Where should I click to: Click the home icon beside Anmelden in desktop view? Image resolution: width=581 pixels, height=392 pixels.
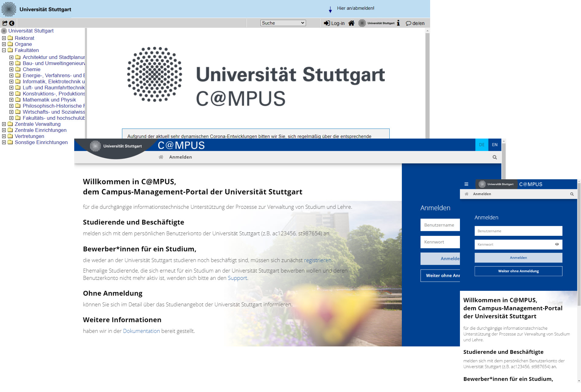pyautogui.click(x=161, y=157)
